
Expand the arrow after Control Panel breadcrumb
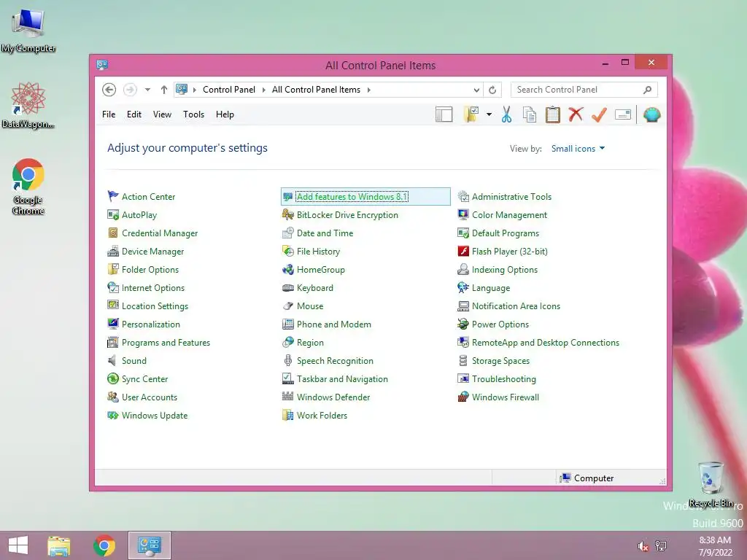tap(263, 90)
